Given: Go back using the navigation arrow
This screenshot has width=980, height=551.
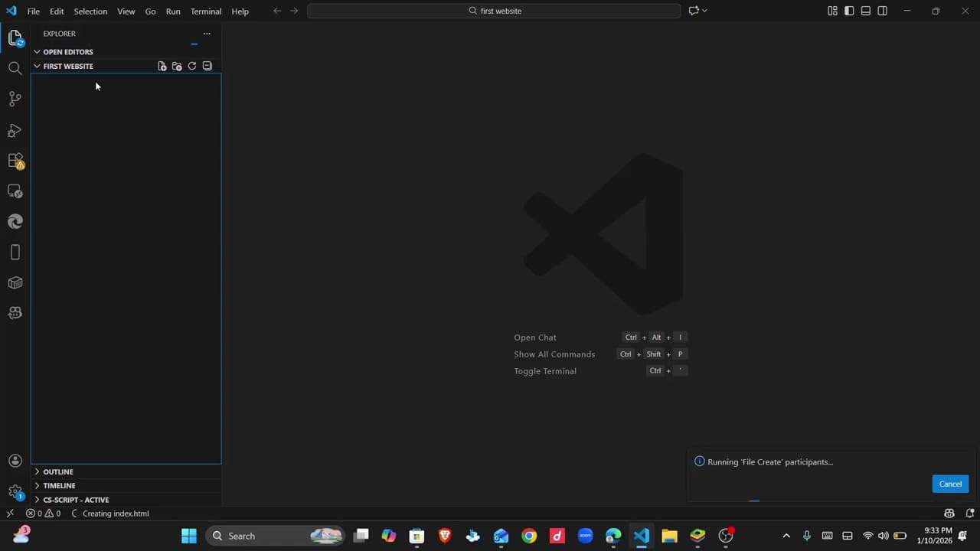Looking at the screenshot, I should tap(277, 11).
